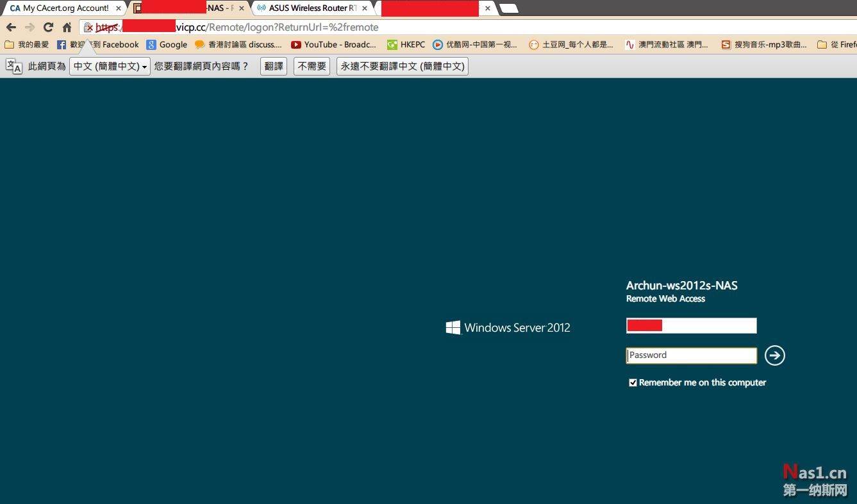
Task: Close the ASUS Wireless Router tab
Action: tap(365, 8)
